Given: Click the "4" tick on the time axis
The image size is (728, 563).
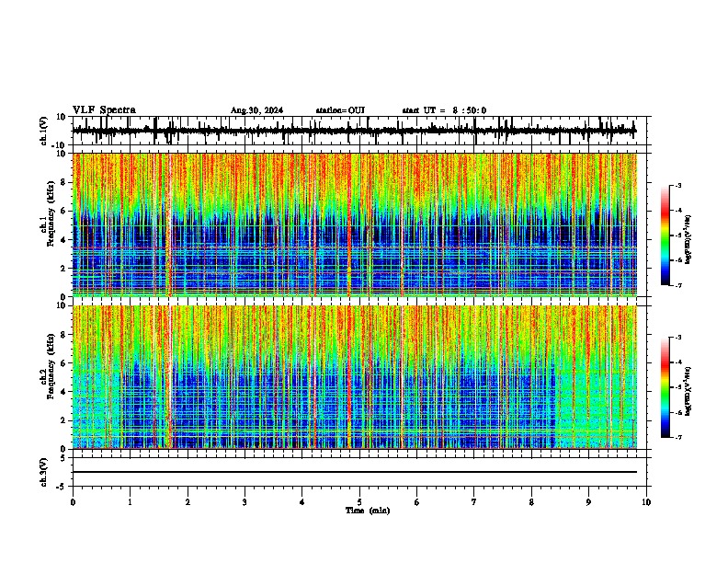Looking at the screenshot, I should (302, 502).
